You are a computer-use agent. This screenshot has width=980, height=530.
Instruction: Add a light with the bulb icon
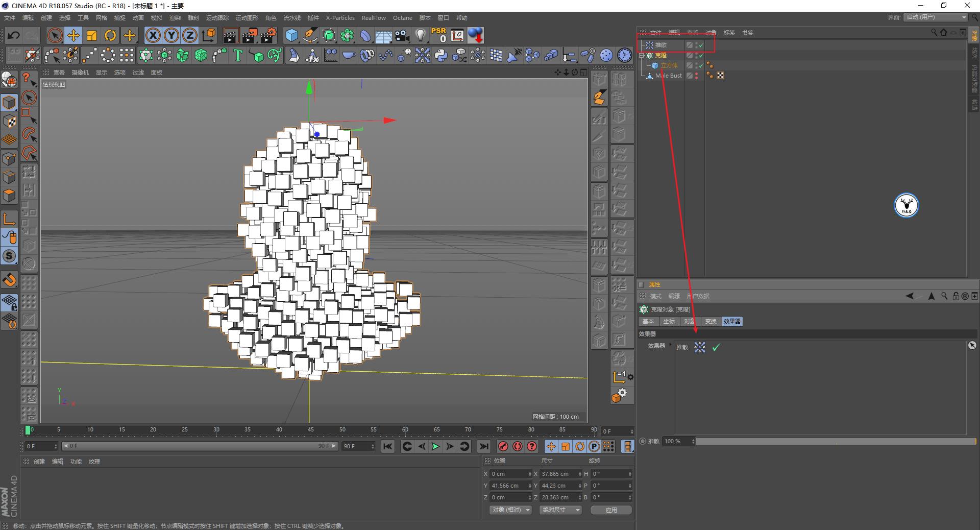pos(420,35)
